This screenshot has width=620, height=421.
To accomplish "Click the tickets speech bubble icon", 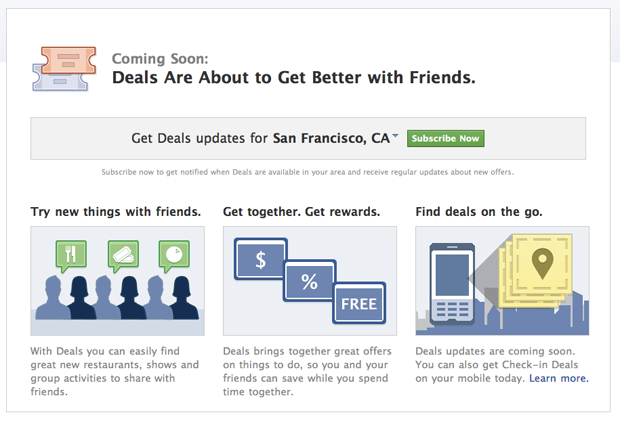I will point(122,254).
